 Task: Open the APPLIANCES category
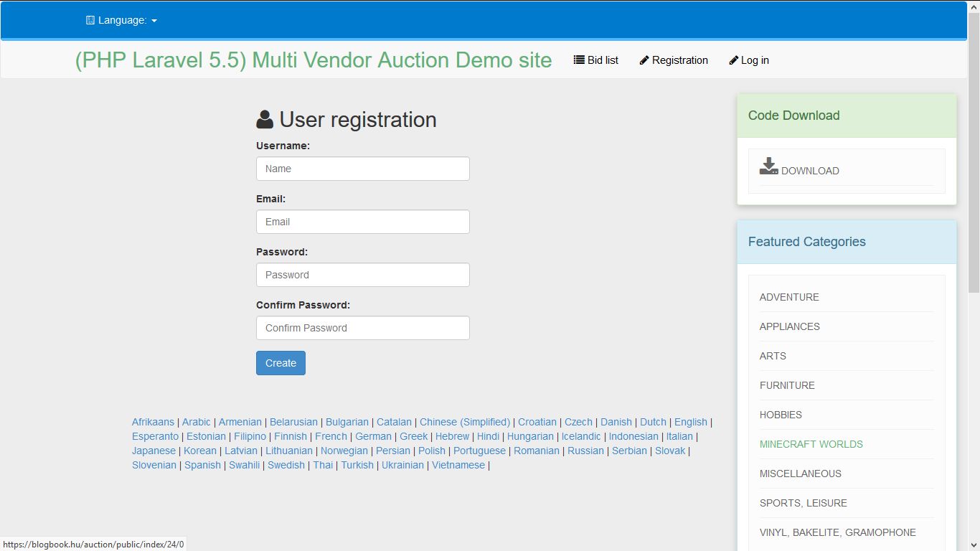coord(790,326)
